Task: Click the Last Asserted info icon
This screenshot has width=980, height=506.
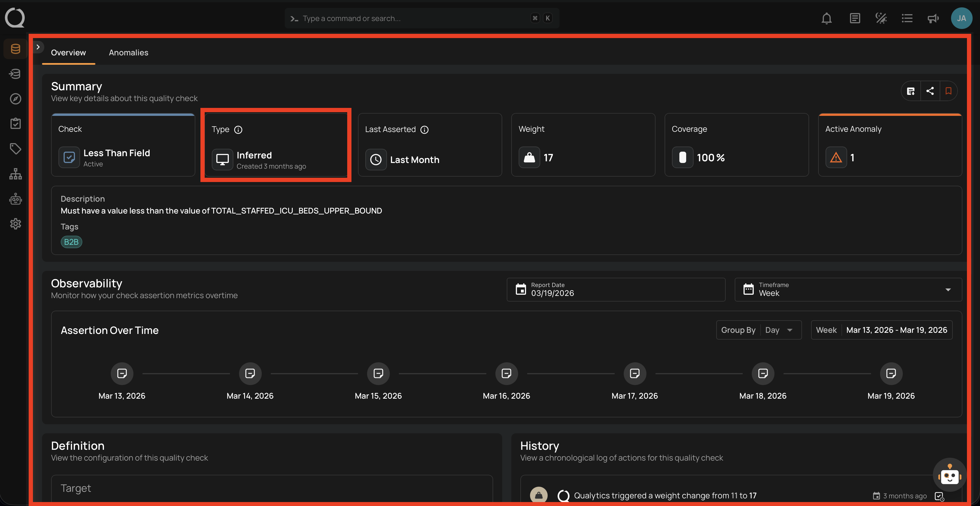Action: pos(424,130)
